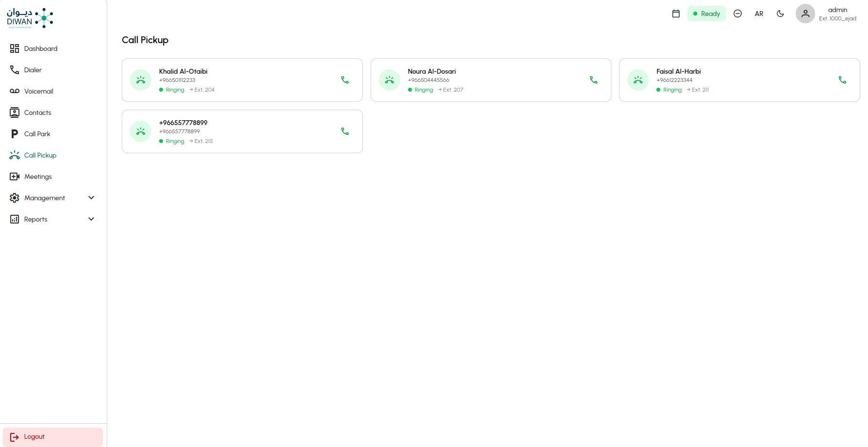Toggle dark mode with the moon icon
The image size is (868, 447).
[x=780, y=14]
